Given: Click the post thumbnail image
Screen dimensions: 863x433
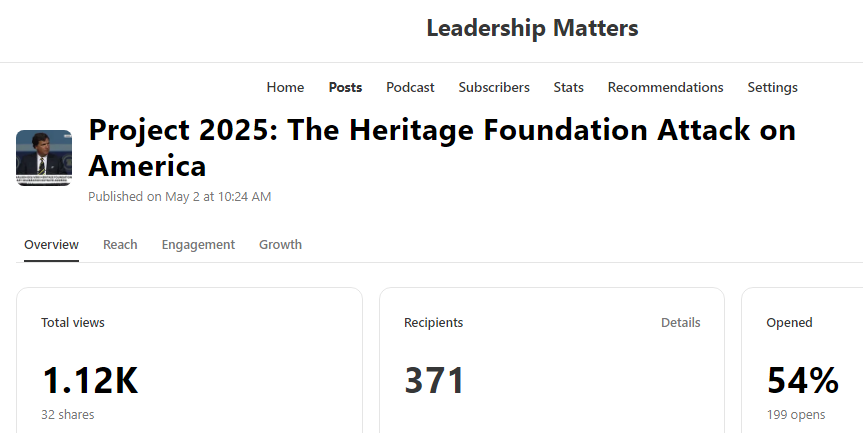Looking at the screenshot, I should click(44, 158).
